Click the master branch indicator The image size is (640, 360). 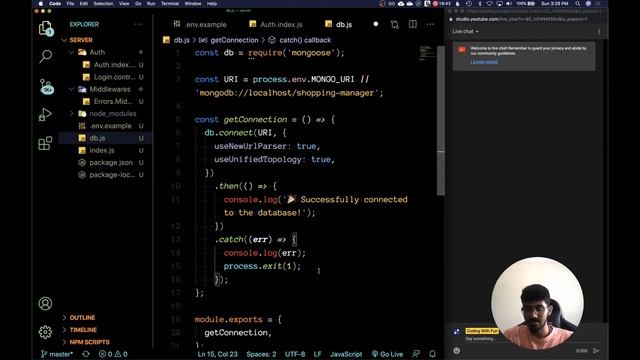click(x=56, y=354)
